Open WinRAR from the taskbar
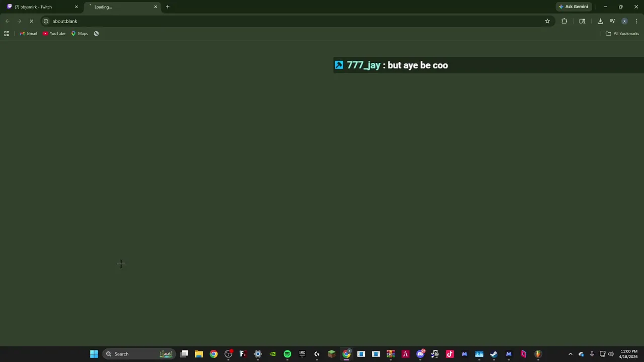The width and height of the screenshot is (644, 362). tap(390, 354)
